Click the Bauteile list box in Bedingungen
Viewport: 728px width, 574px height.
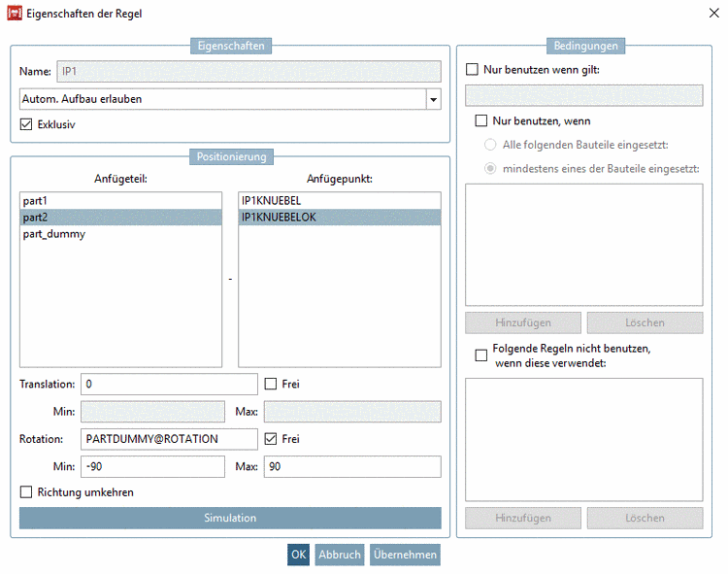point(584,245)
